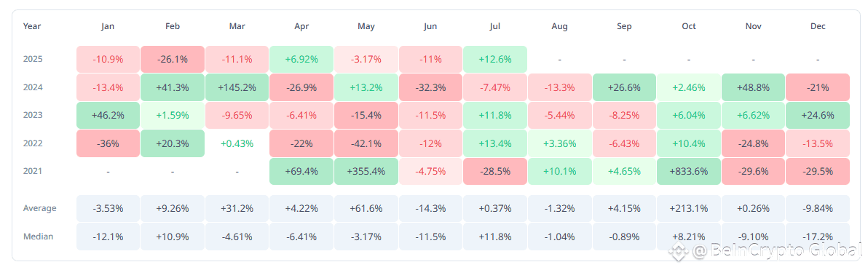Click the October average +213.1% cell

pos(689,209)
